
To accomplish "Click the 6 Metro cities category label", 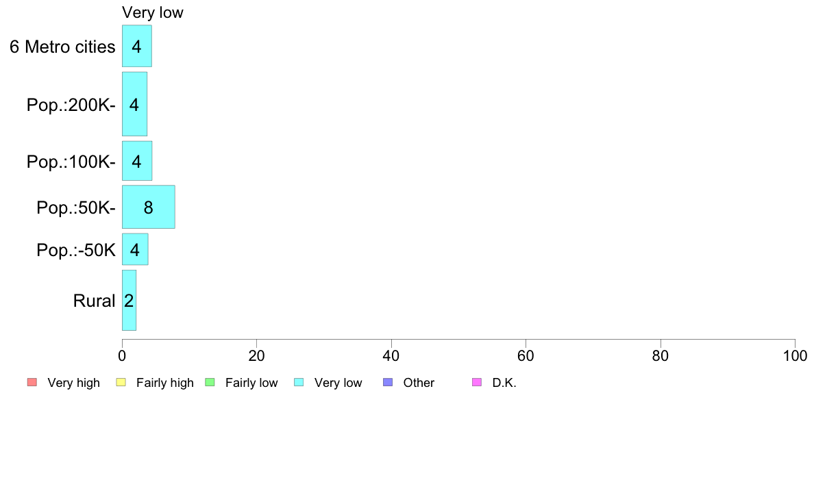I will (62, 47).
